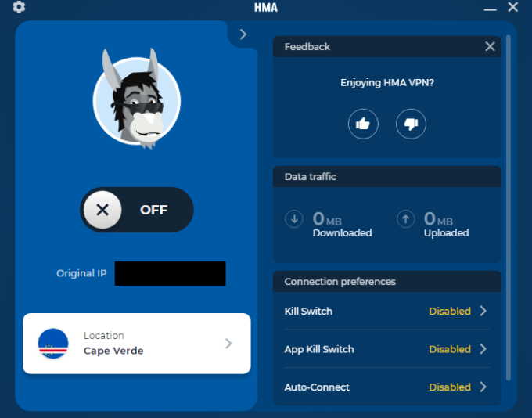
Task: Click the HMA title text
Action: click(x=266, y=8)
